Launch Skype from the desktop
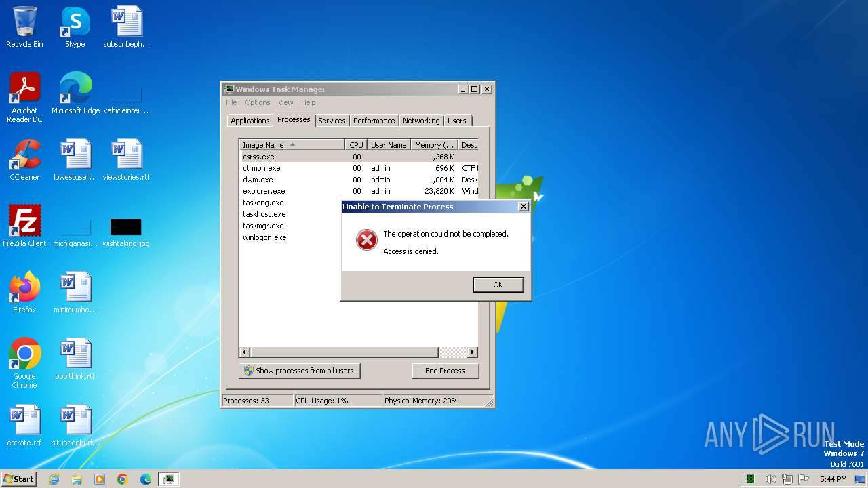This screenshot has height=488, width=868. tap(75, 28)
